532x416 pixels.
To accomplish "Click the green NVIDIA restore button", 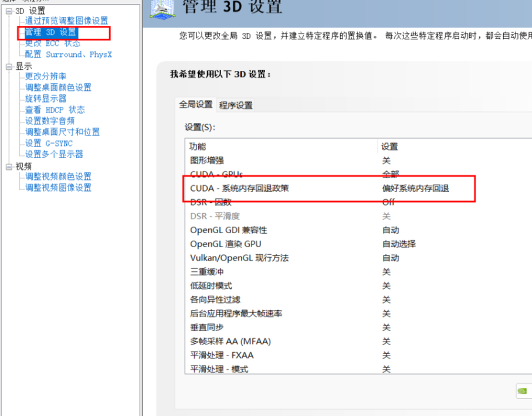I will [523, 390].
